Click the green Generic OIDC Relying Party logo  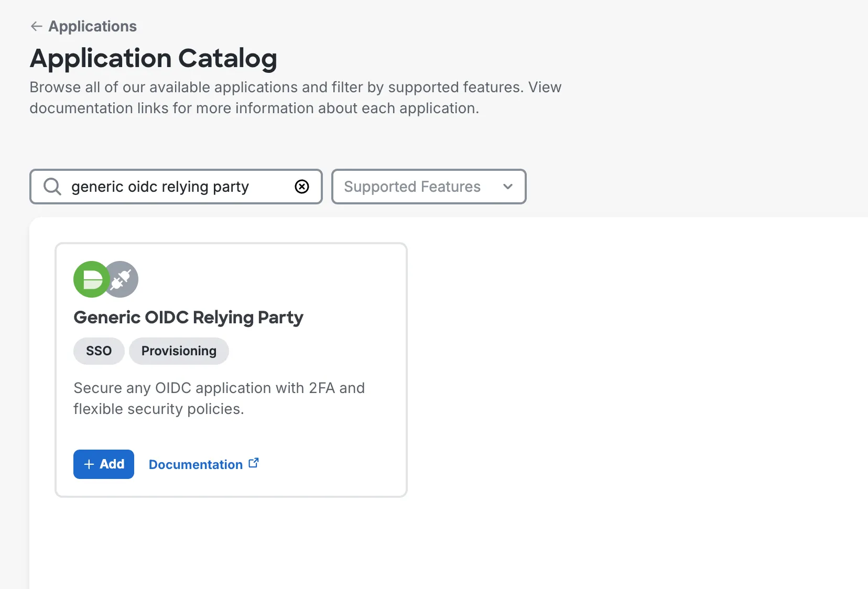coord(91,279)
